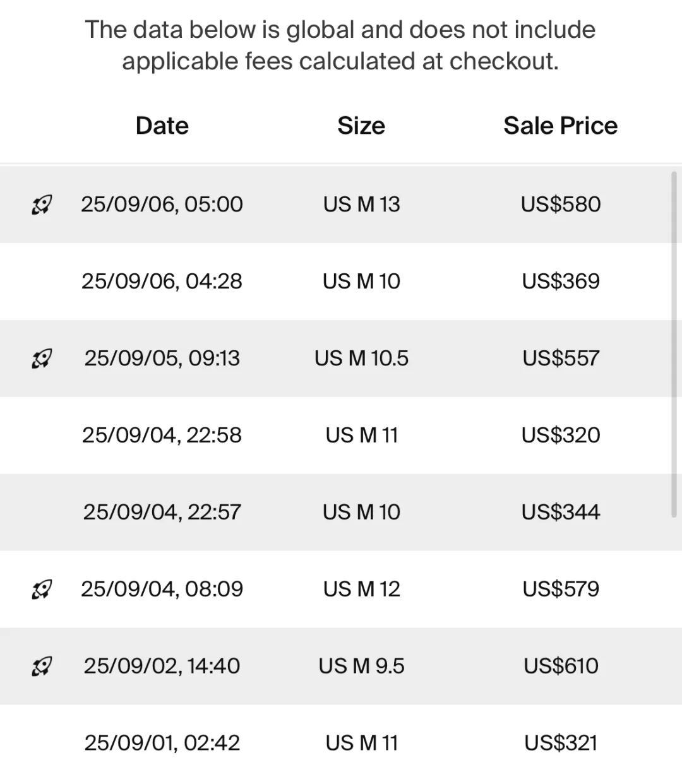Click the global data fees disclaimer text

(x=340, y=45)
